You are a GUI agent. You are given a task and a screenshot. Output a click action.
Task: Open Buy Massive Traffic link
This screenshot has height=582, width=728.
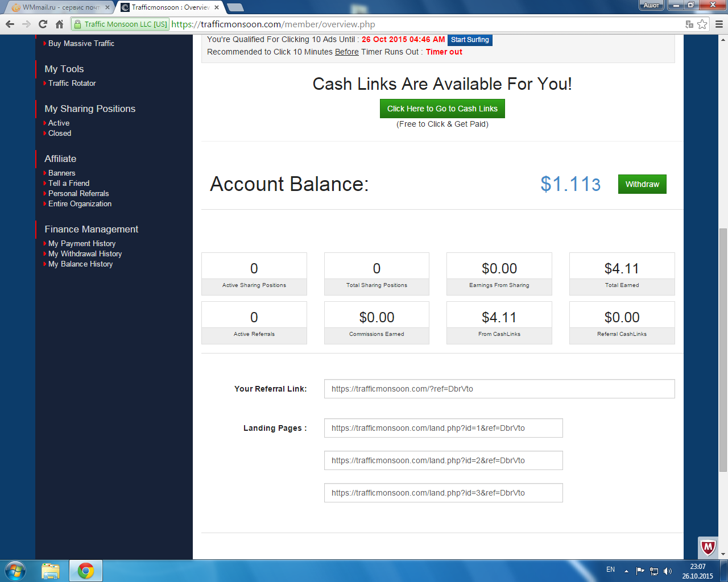click(x=81, y=43)
